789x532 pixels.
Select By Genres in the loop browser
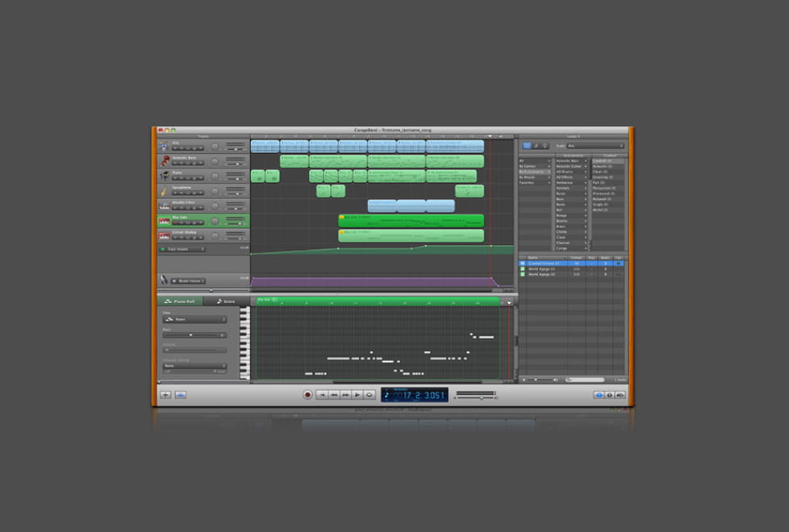[534, 166]
